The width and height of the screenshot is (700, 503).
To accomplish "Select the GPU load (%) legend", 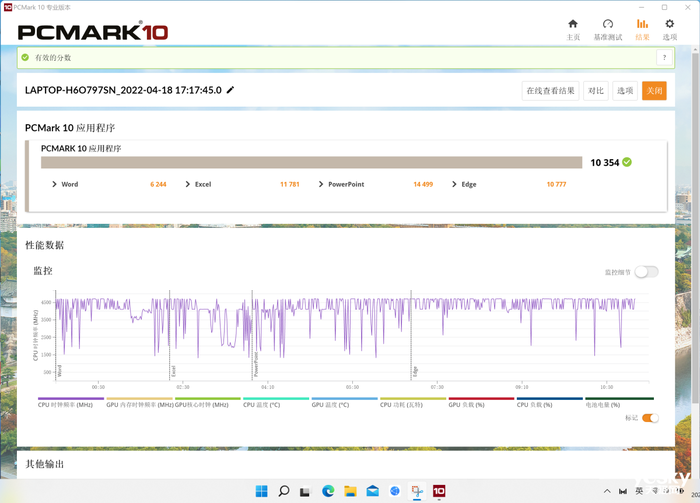I will pos(481,402).
